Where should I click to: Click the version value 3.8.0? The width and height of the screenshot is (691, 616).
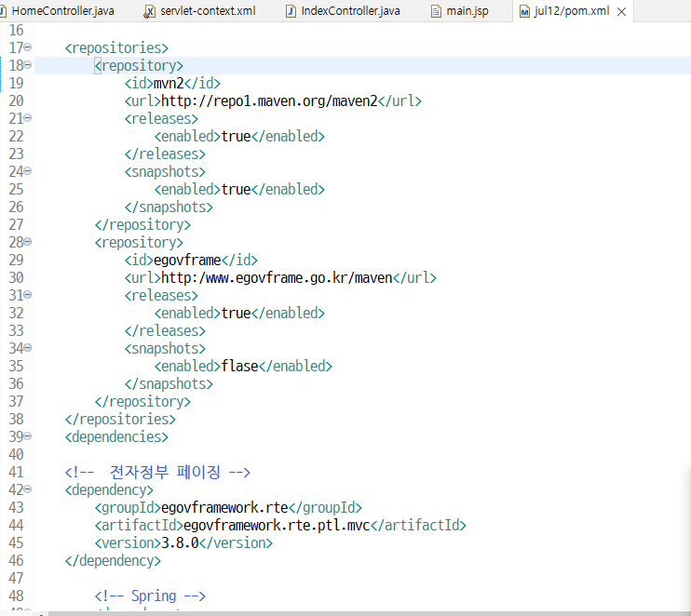(181, 542)
